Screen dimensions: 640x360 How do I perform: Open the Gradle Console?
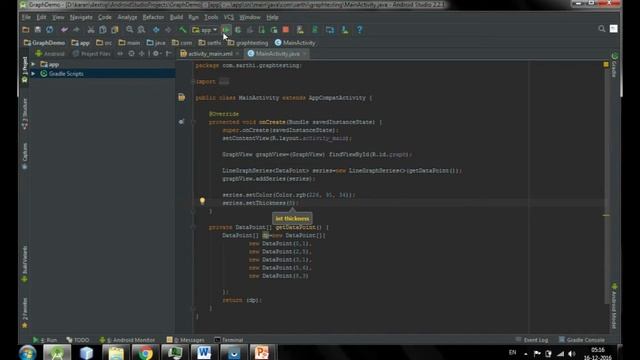(582, 340)
